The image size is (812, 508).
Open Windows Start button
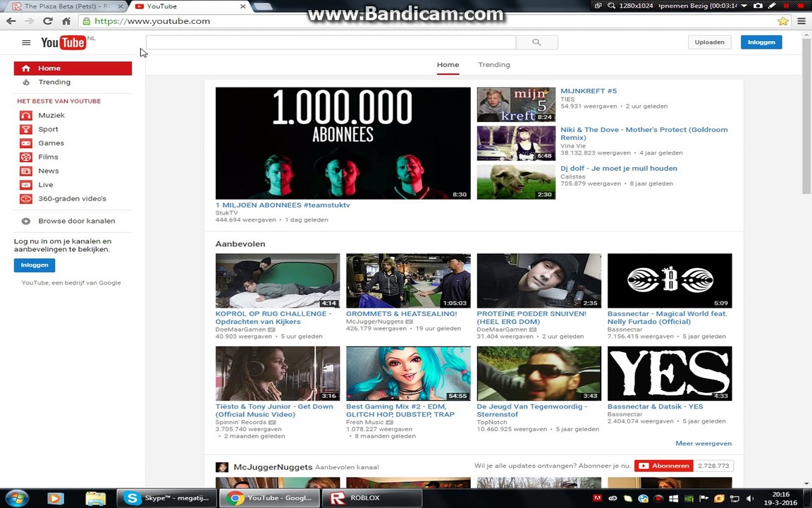click(17, 498)
